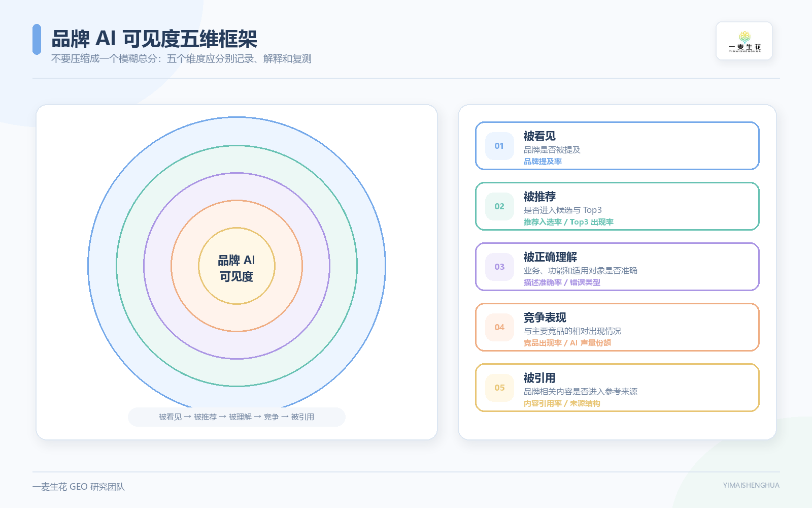Click the center circle labeled 品牌 AI 可见度
The width and height of the screenshot is (812, 508).
pyautogui.click(x=236, y=266)
